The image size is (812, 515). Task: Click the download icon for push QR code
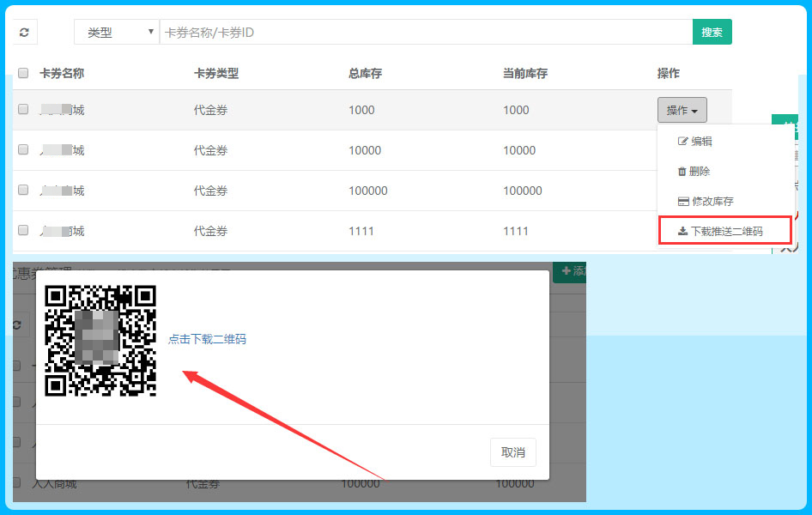682,232
